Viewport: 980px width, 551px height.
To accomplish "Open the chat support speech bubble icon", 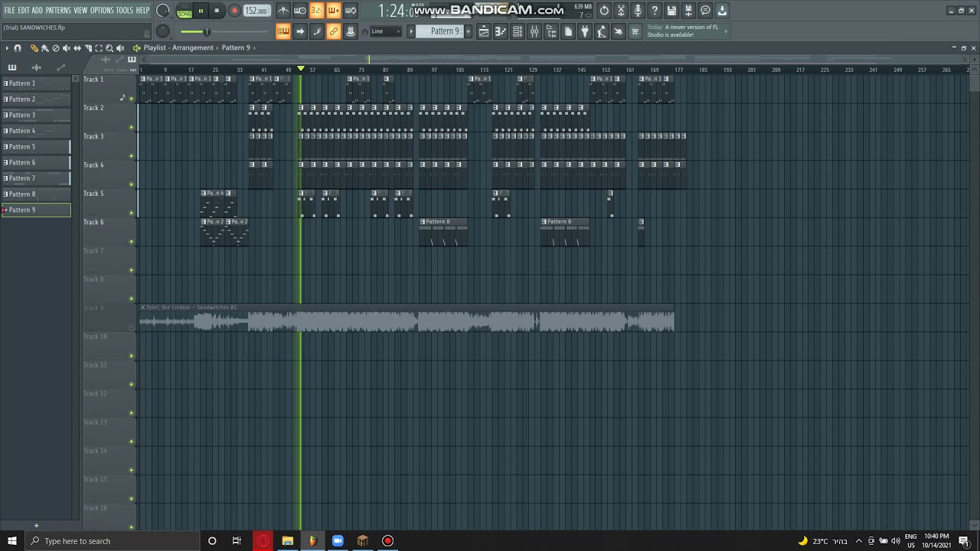I will pyautogui.click(x=705, y=11).
